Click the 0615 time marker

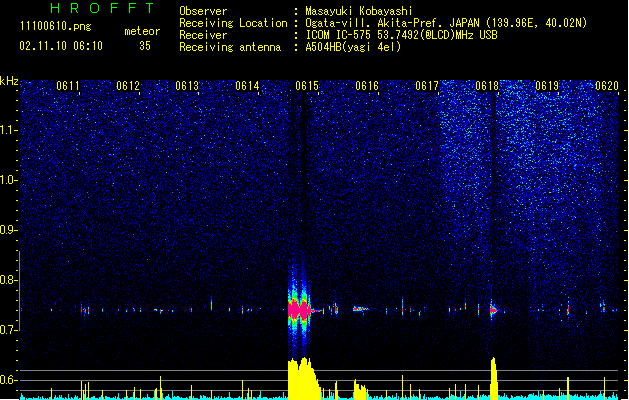tap(307, 86)
